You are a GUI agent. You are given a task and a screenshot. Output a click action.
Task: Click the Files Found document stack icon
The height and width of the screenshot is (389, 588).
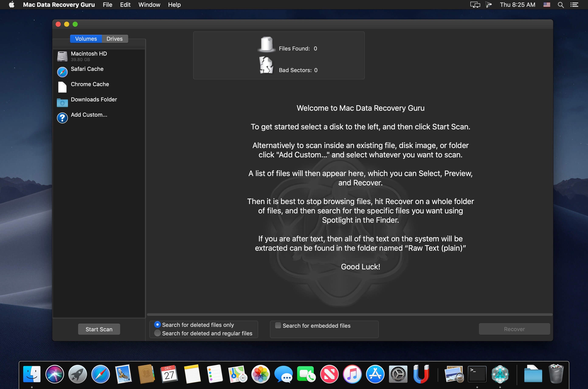(x=266, y=44)
